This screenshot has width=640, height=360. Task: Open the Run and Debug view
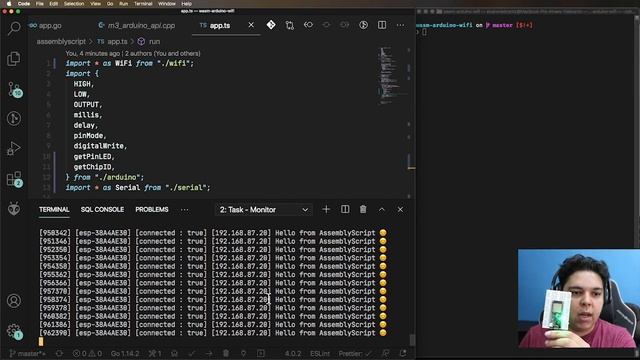click(14, 149)
